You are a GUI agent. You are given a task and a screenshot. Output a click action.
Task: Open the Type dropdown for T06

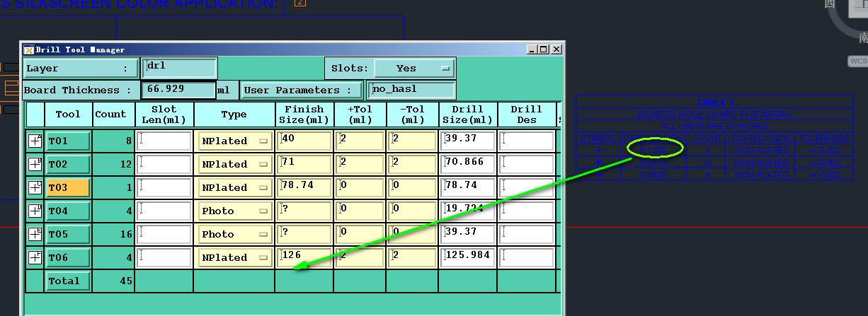(x=234, y=257)
